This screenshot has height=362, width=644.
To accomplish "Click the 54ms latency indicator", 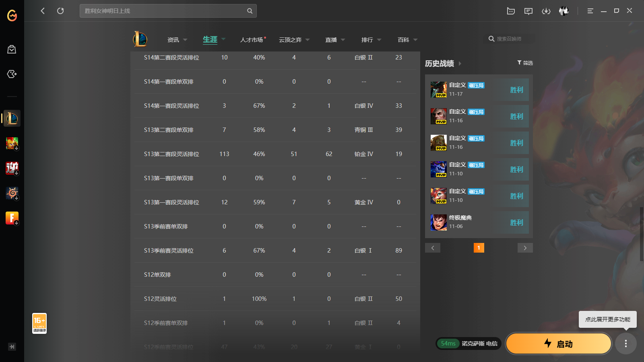I will click(x=448, y=343).
